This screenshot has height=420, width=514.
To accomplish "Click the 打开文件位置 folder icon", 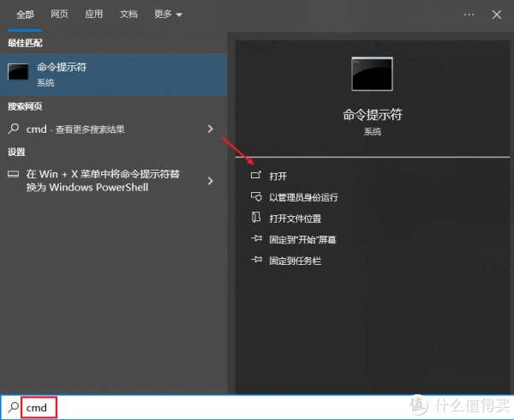I will [x=254, y=218].
